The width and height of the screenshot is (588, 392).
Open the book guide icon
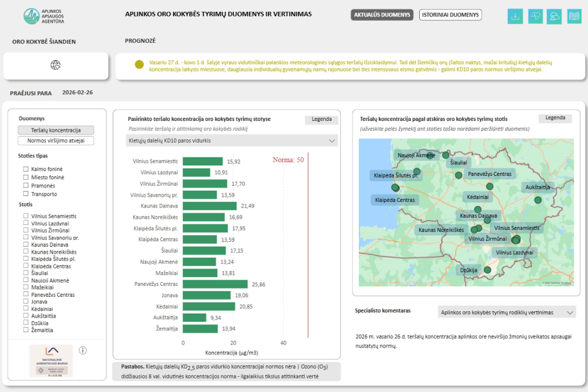[574, 16]
